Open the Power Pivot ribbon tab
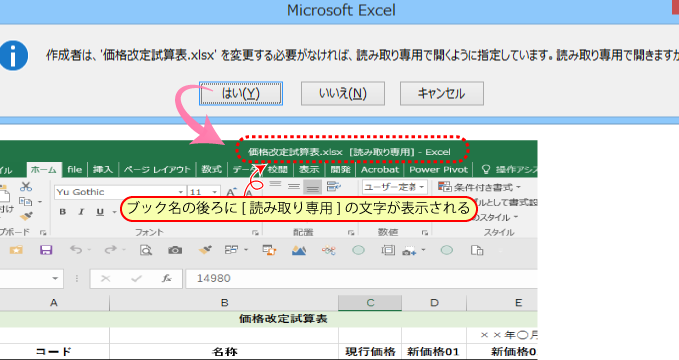The image size is (679, 360). (439, 169)
